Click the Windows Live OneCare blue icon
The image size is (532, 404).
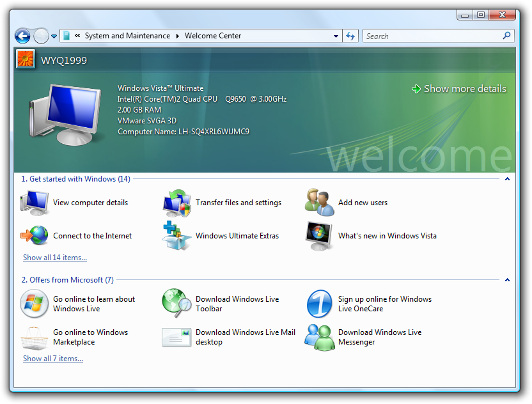click(x=319, y=304)
